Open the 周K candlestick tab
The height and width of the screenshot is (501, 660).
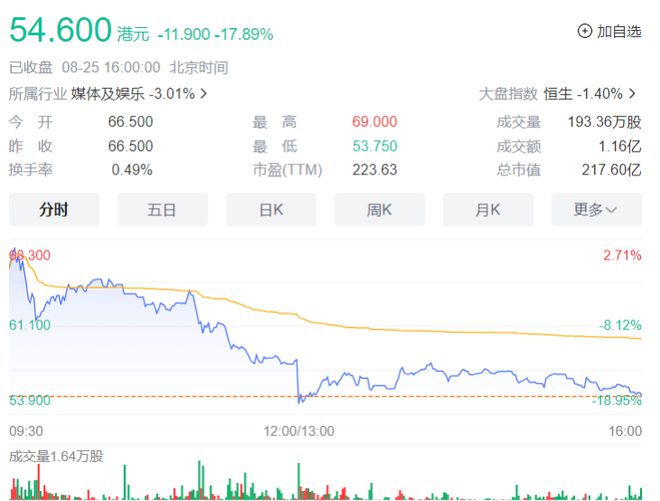click(379, 210)
